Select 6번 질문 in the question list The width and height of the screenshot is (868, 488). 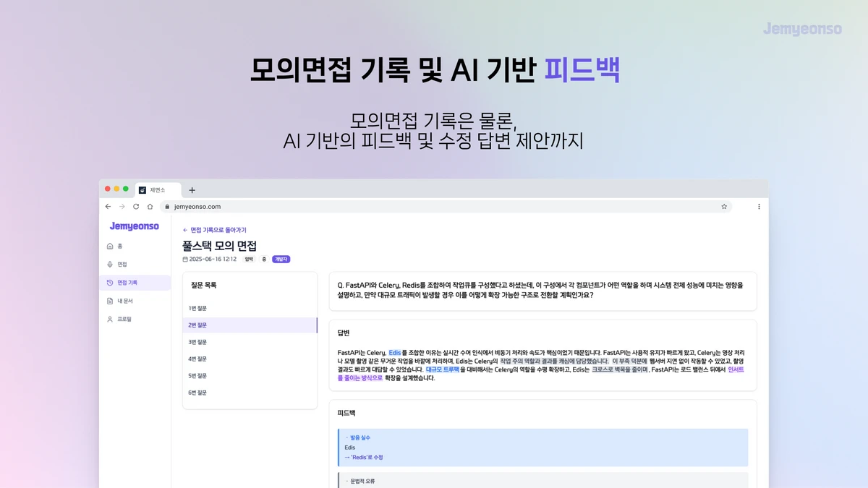tap(250, 393)
